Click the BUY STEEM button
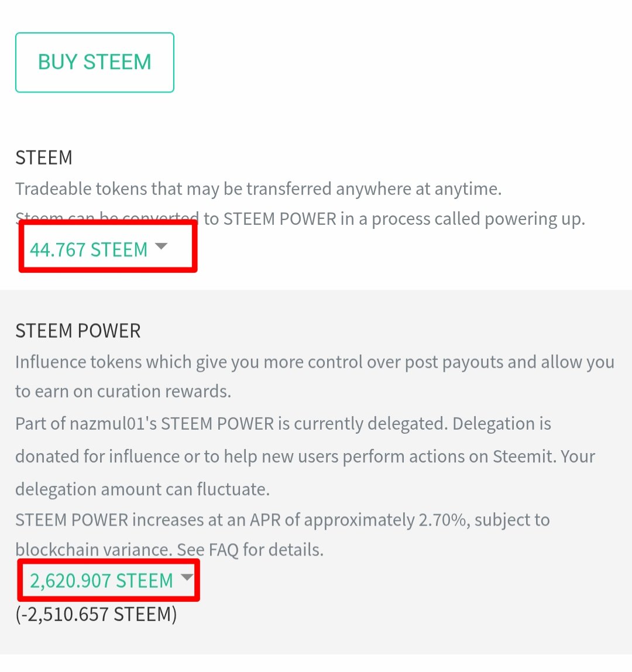Viewport: 632px width, 672px height. pos(95,63)
